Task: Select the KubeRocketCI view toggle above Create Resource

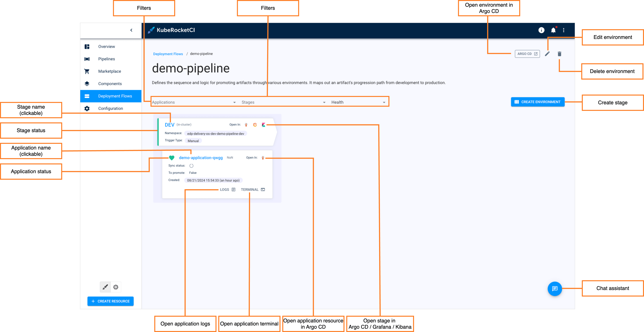Action: pyautogui.click(x=105, y=287)
